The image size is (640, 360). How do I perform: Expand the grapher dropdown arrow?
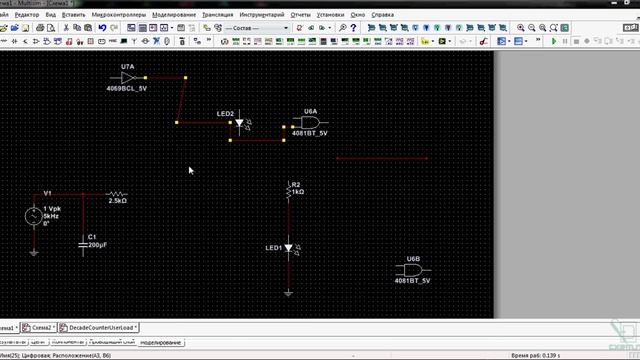click(172, 28)
